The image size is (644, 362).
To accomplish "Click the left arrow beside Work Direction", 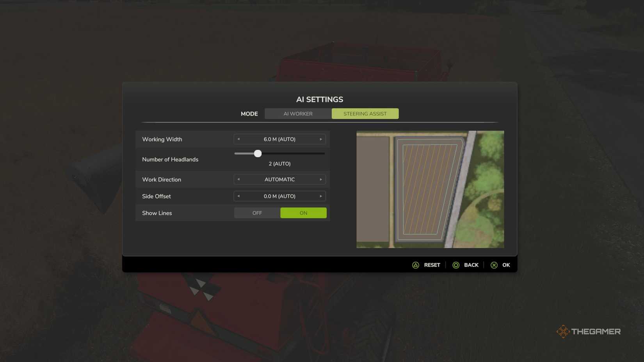I will 238,179.
